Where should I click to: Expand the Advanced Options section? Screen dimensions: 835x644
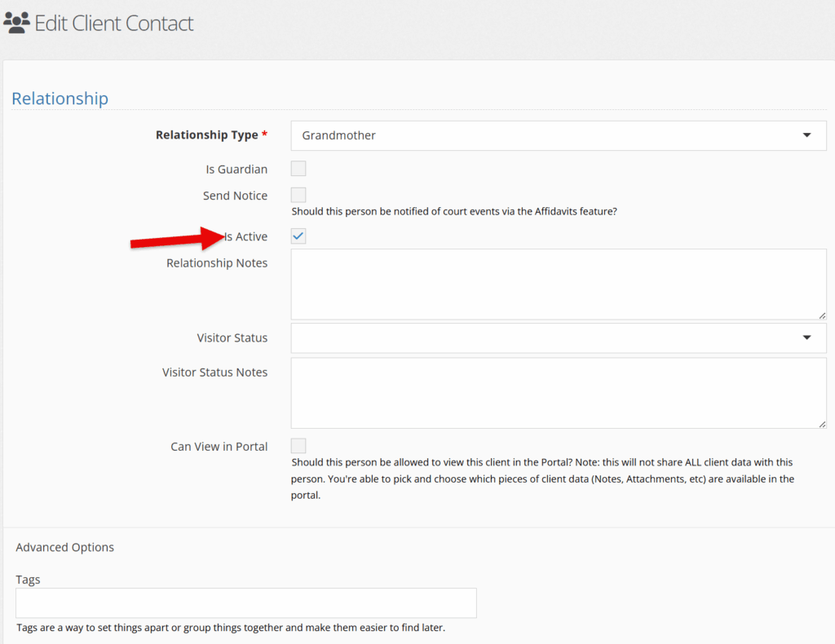(65, 547)
